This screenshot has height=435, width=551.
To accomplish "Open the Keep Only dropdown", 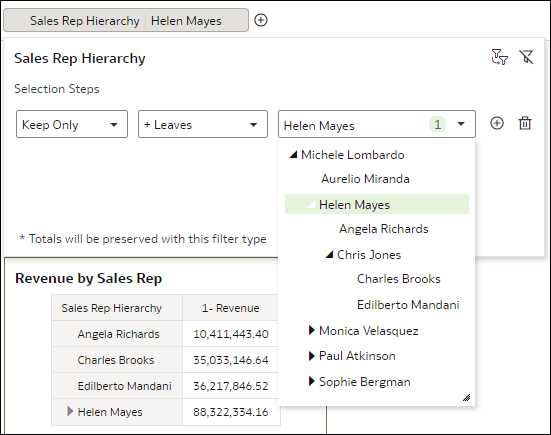I will coord(72,124).
